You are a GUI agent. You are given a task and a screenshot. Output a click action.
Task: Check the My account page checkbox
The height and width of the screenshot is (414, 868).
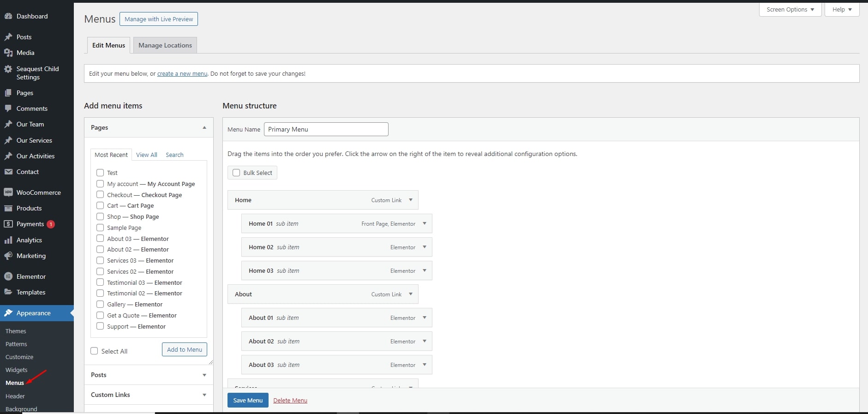point(100,184)
